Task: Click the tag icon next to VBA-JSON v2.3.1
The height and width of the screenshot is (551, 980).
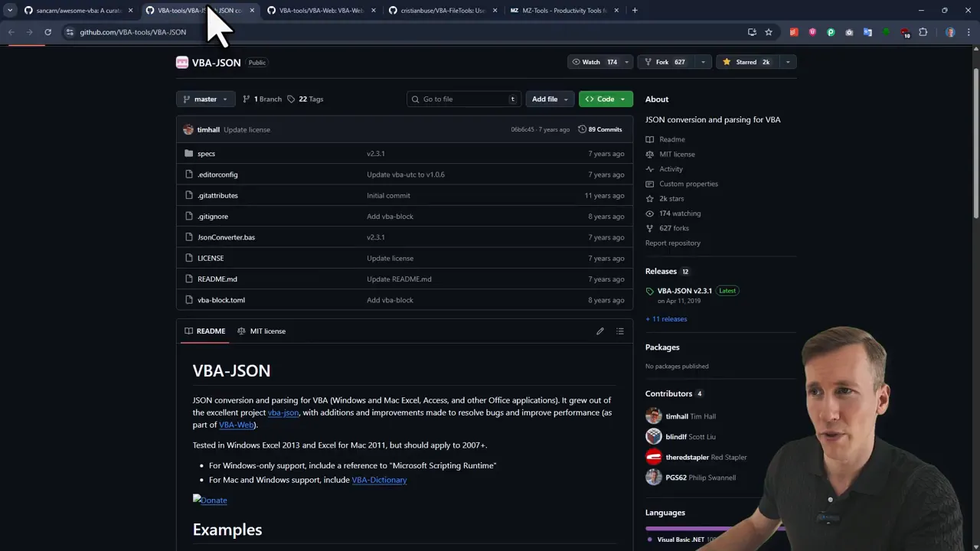Action: click(x=650, y=291)
